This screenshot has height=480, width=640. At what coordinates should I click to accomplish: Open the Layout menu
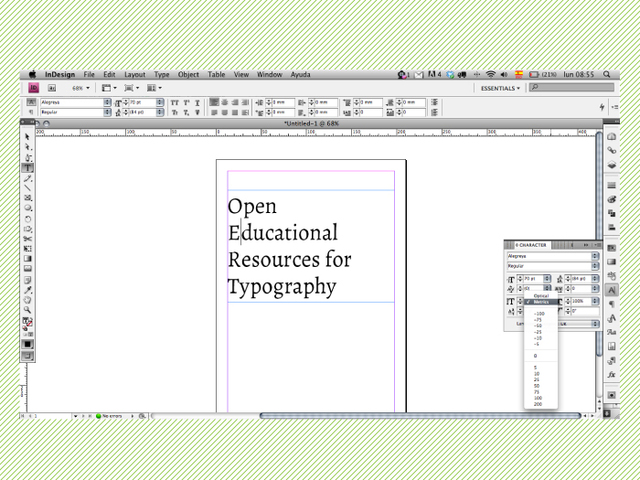[135, 74]
